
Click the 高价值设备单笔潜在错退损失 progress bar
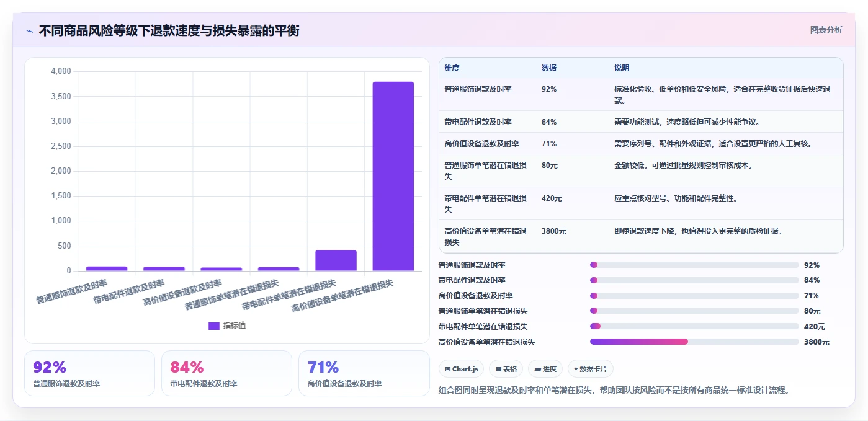point(694,342)
